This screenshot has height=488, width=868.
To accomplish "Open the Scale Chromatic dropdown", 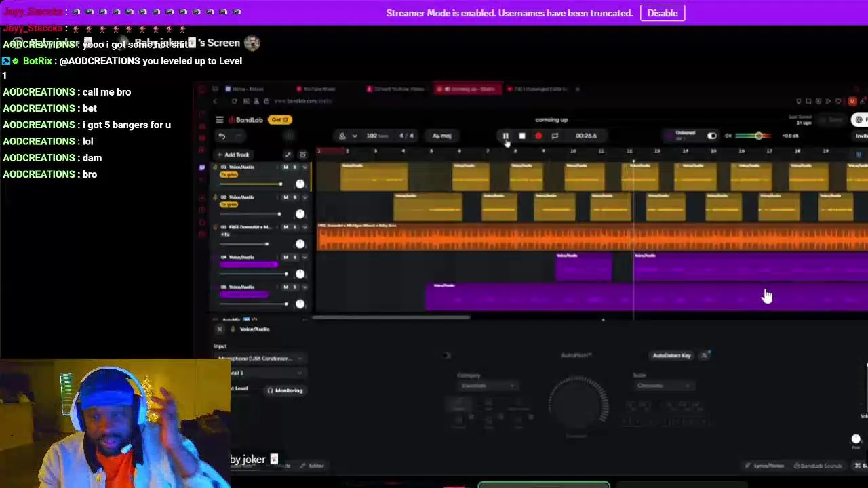I will tap(663, 386).
